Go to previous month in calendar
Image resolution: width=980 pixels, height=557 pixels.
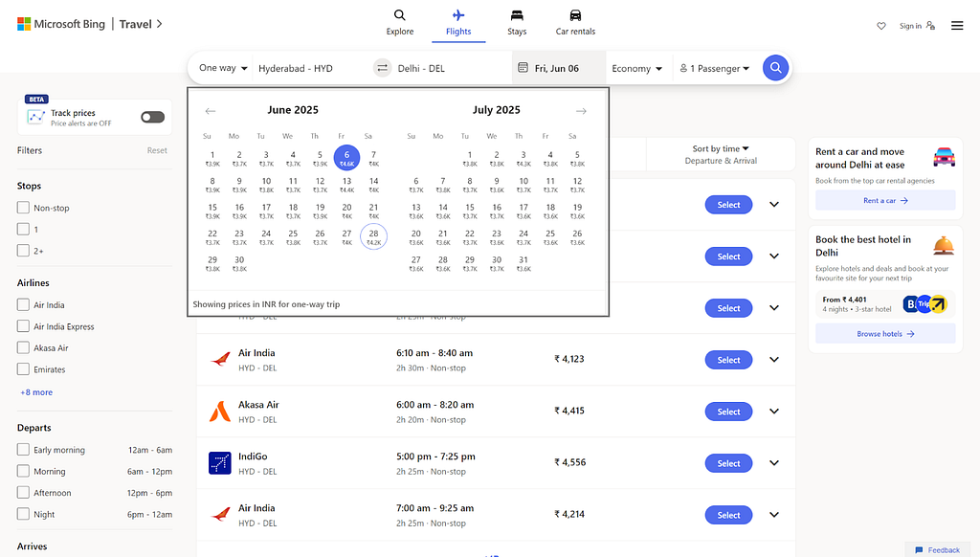[x=210, y=111]
